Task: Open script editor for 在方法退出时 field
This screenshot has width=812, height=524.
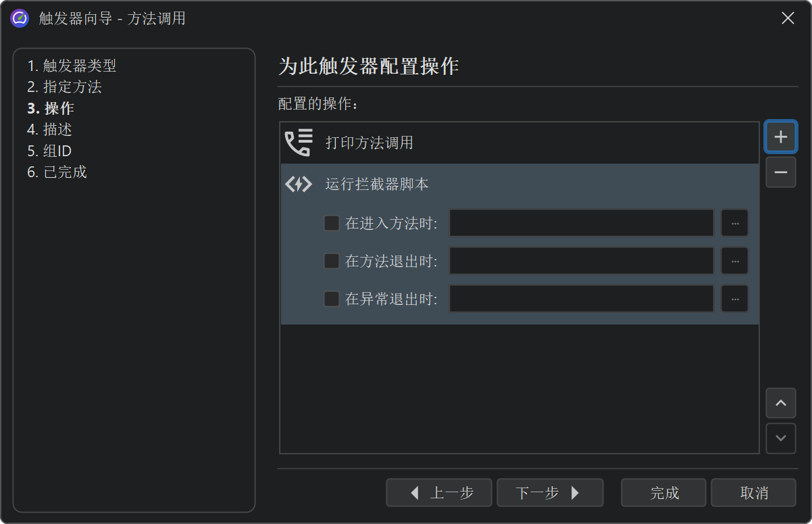Action: (x=734, y=261)
